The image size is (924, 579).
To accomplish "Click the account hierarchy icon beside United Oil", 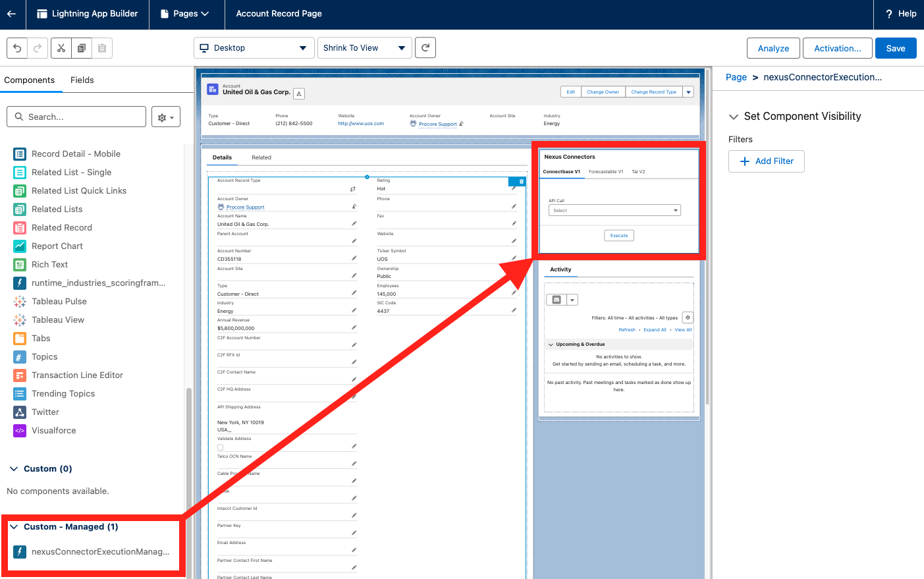I will [299, 94].
